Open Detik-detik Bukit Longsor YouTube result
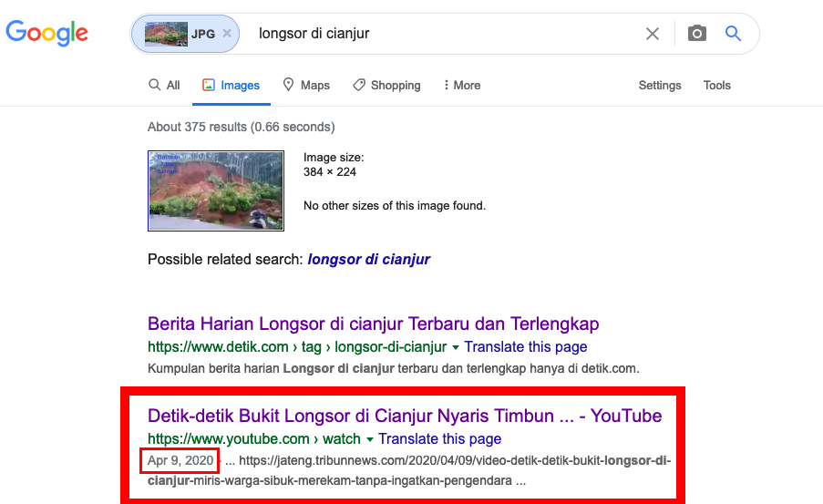This screenshot has height=504, width=823. coord(405,416)
